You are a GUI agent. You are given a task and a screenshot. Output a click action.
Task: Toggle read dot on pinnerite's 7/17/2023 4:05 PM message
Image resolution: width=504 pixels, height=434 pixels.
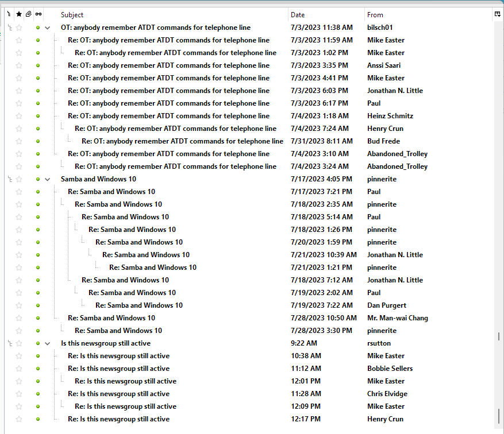[x=38, y=179]
